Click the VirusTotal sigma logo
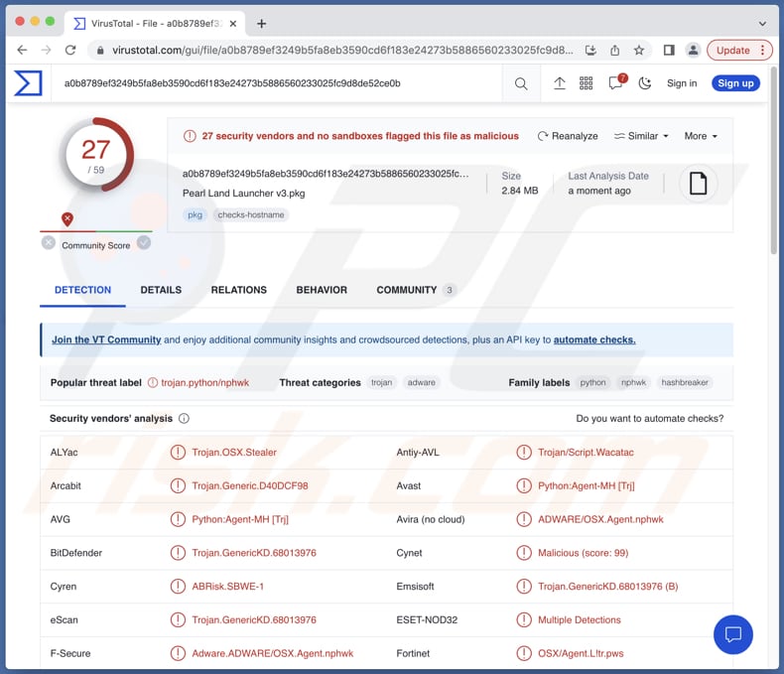 pyautogui.click(x=28, y=83)
